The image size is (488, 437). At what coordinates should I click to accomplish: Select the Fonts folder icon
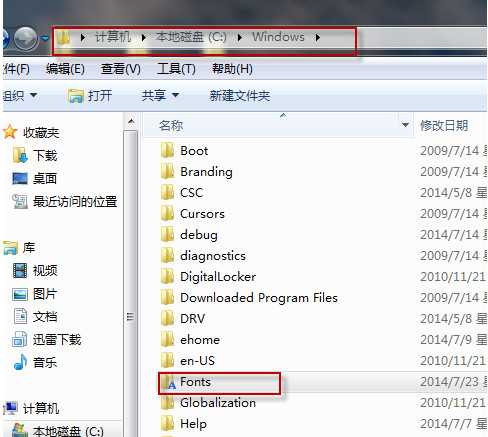click(169, 382)
